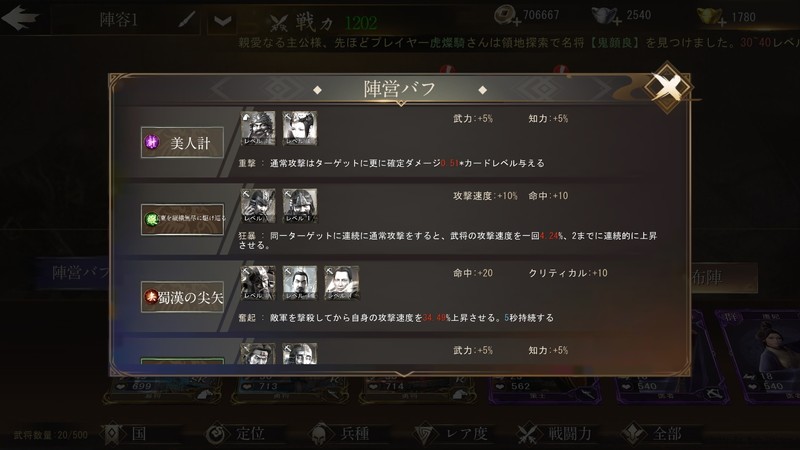
Task: Filter generals by 定位
Action: click(236, 434)
